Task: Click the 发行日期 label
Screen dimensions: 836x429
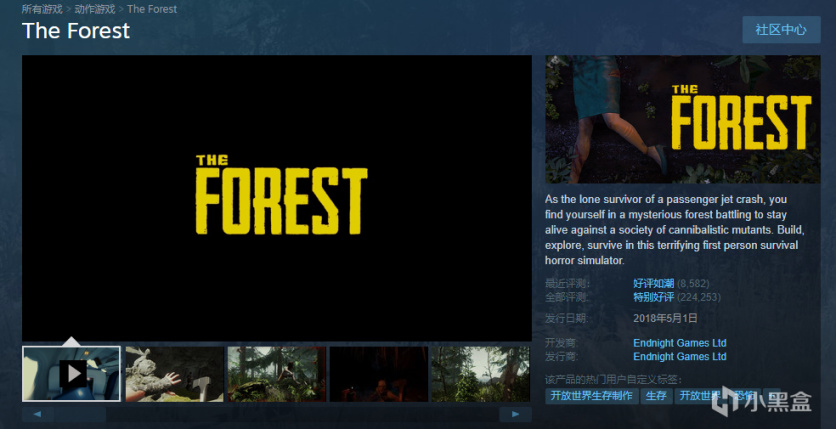Action: (x=568, y=318)
